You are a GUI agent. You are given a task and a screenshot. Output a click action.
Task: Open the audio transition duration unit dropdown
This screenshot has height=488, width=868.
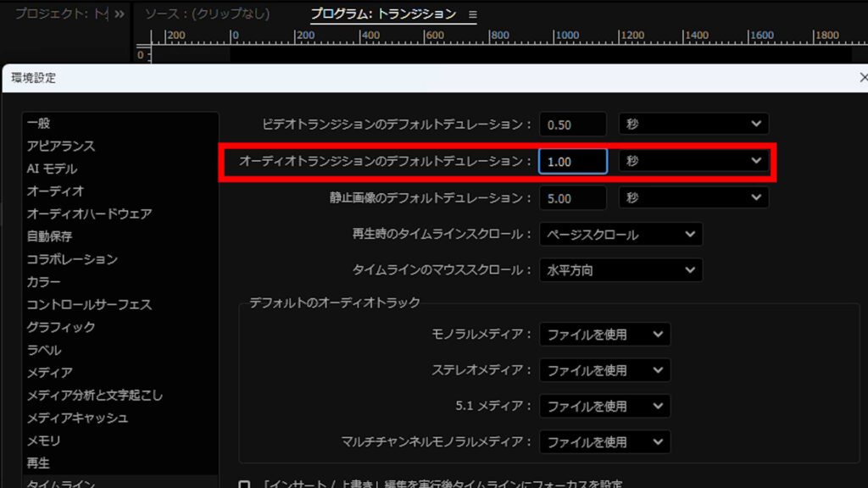(693, 161)
